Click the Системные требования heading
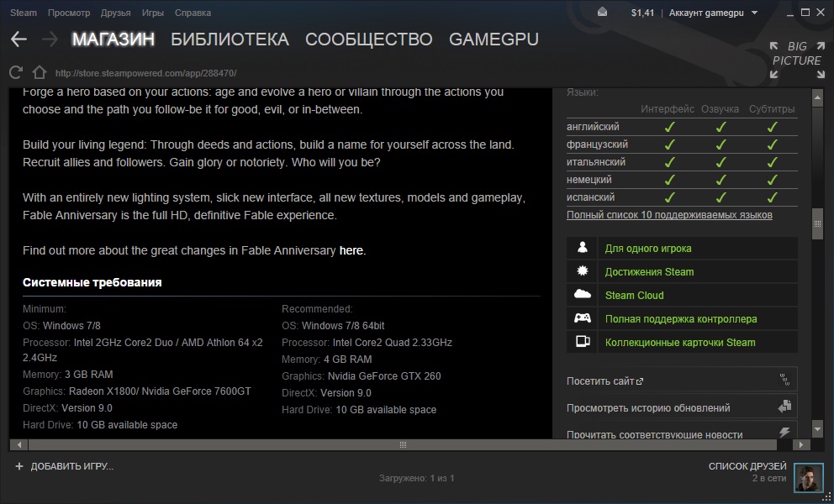The height and width of the screenshot is (504, 834). coord(92,282)
